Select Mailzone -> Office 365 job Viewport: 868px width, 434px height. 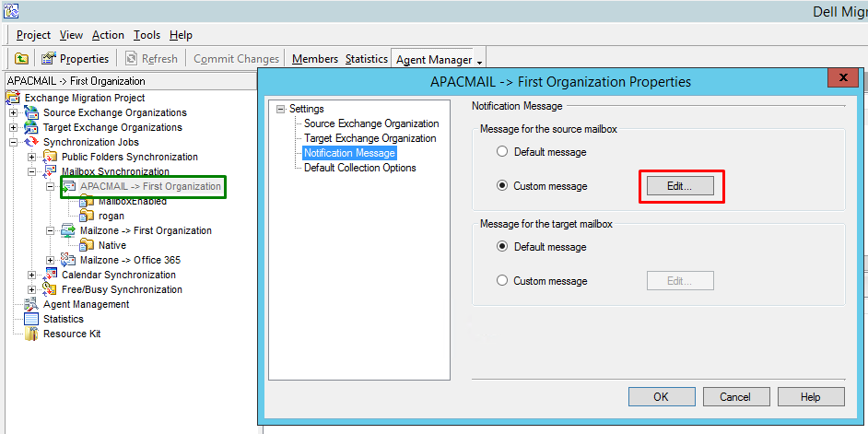point(130,260)
